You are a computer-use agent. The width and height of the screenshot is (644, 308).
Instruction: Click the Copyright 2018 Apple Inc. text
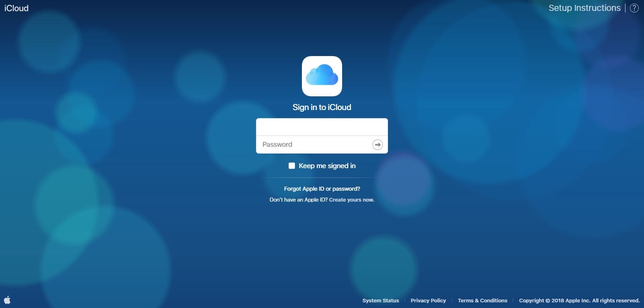click(579, 300)
